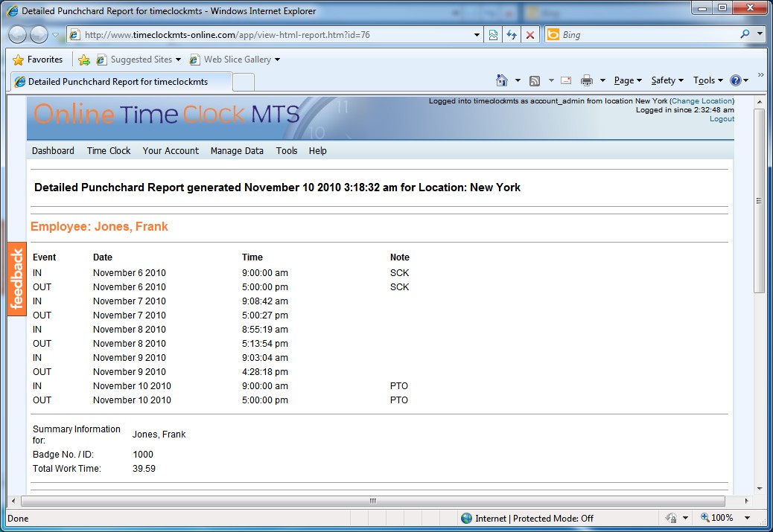Viewport: 773px width, 532px height.
Task: Open the recent pages dropdown beside Forward
Action: [55, 35]
